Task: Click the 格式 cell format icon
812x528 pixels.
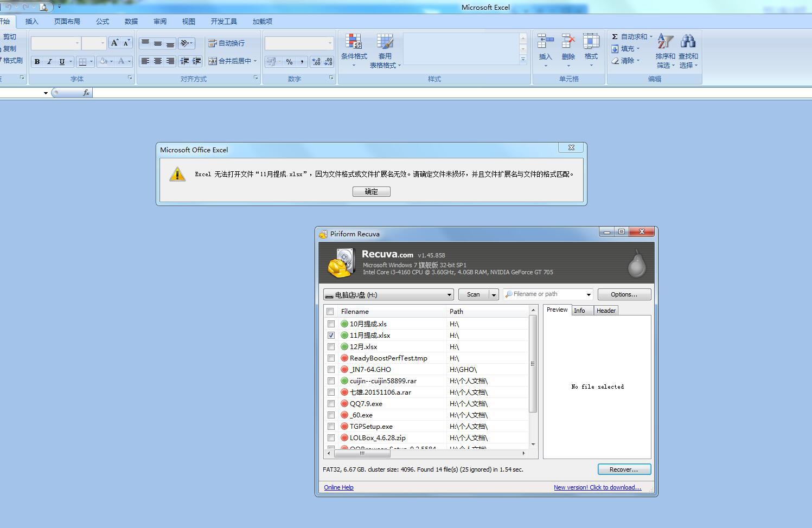Action: point(591,41)
